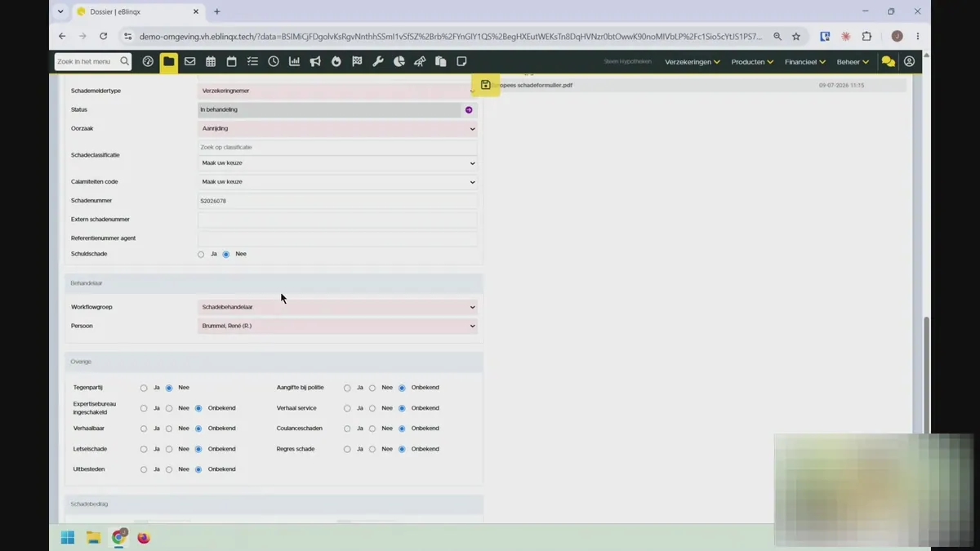
Task: Open the dashboard gauge icon
Action: 148,61
